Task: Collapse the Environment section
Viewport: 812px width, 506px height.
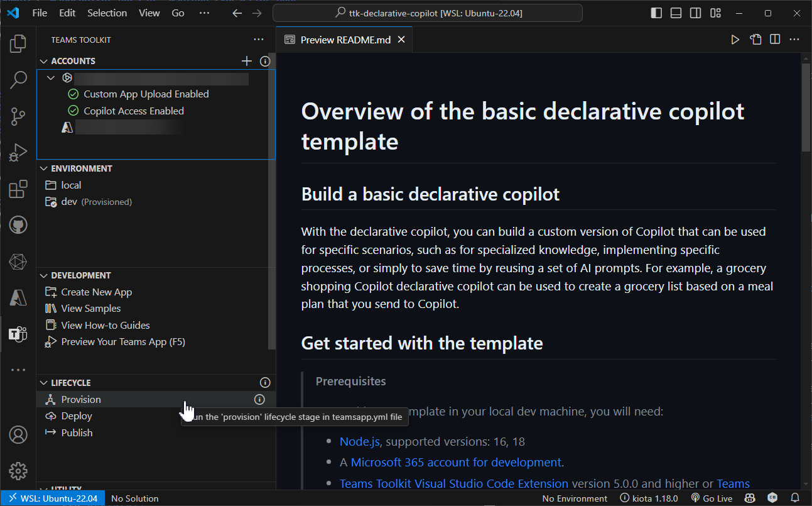Action: pos(44,168)
